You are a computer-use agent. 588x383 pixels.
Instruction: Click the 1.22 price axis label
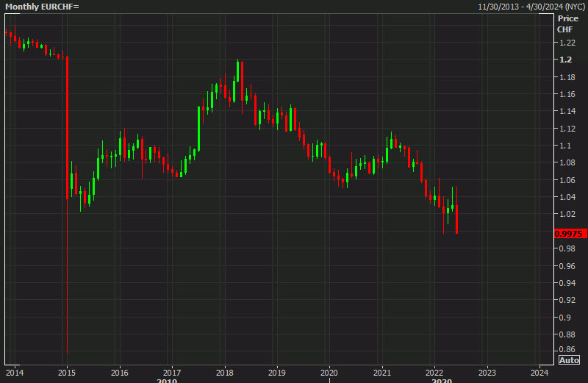tap(567, 43)
